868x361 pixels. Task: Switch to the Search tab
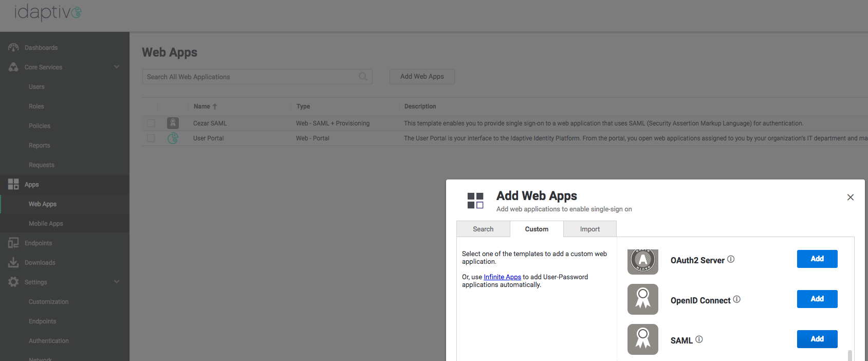point(483,229)
